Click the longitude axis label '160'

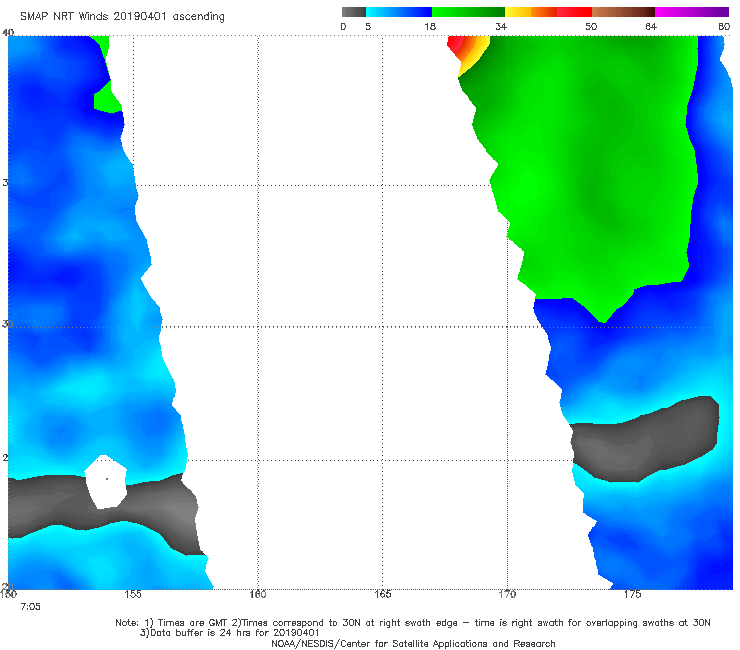coord(258,594)
